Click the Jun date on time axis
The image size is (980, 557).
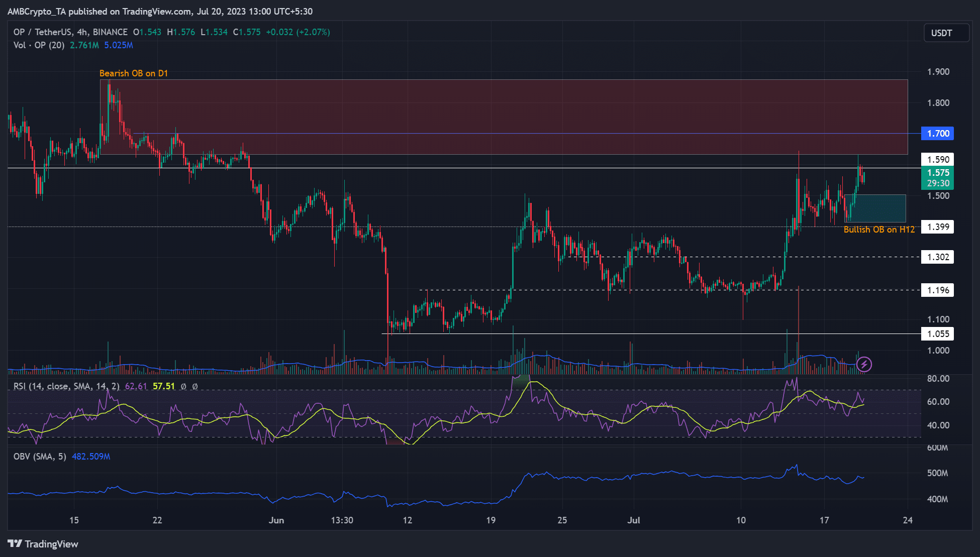[276, 520]
